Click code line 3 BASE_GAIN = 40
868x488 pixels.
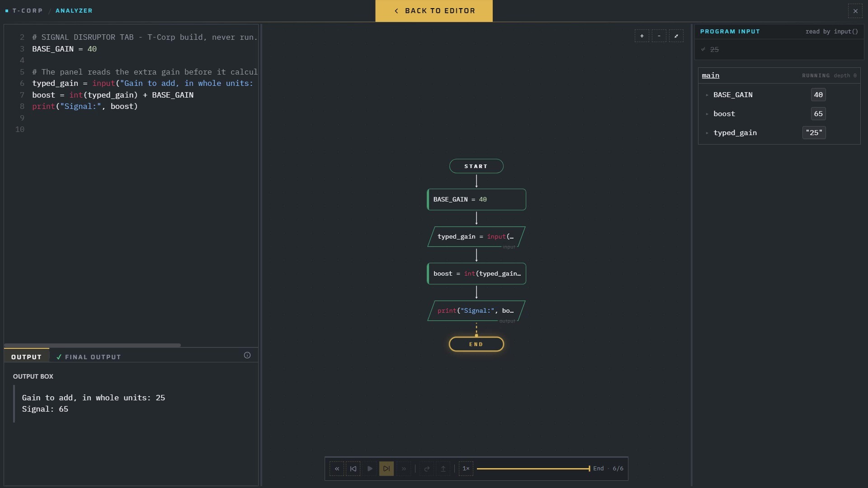point(64,49)
